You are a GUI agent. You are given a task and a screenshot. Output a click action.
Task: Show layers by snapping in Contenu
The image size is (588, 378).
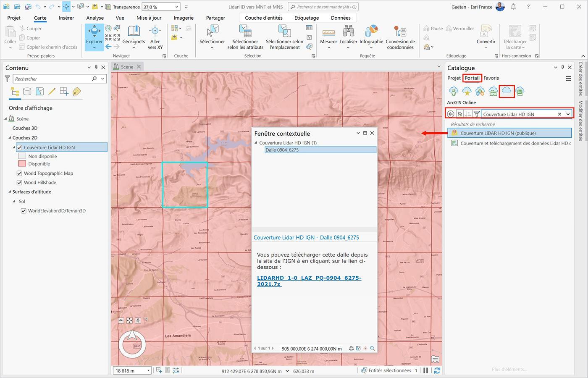tap(64, 92)
